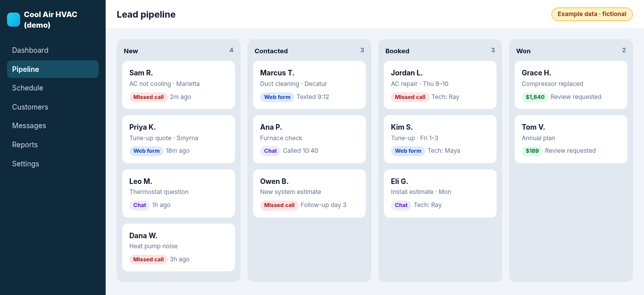Click the Contacted column header
This screenshot has height=295, width=644.
click(271, 51)
